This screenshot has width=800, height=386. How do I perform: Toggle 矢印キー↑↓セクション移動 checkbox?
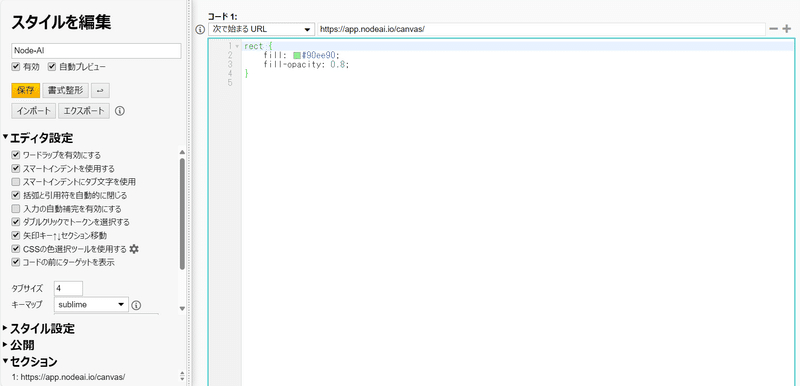pyautogui.click(x=16, y=236)
